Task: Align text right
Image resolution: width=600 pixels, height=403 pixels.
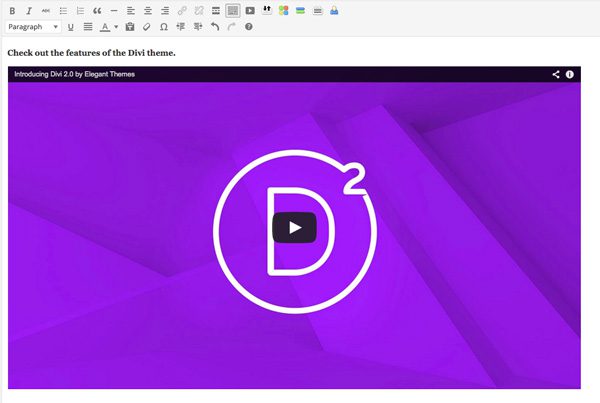Action: coord(165,11)
